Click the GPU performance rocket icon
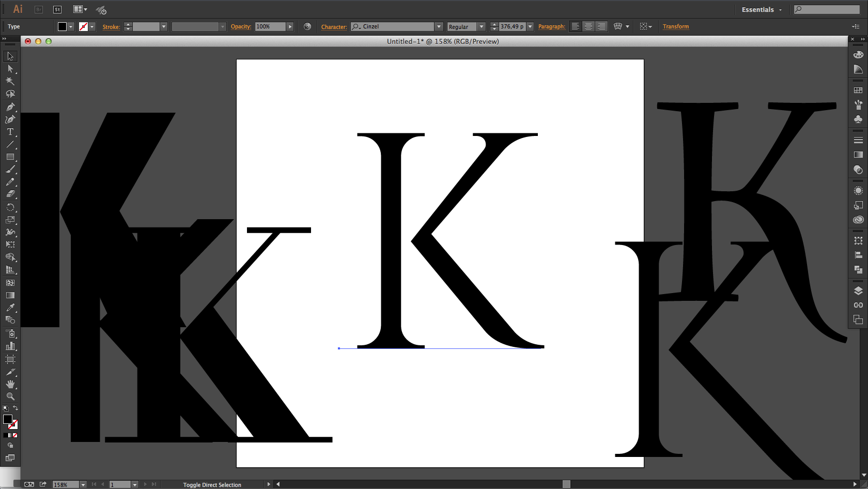This screenshot has width=868, height=489. pyautogui.click(x=101, y=10)
